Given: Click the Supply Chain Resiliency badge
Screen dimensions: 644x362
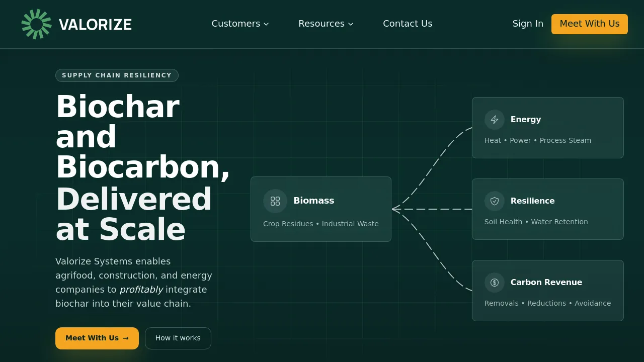Looking at the screenshot, I should [x=117, y=75].
